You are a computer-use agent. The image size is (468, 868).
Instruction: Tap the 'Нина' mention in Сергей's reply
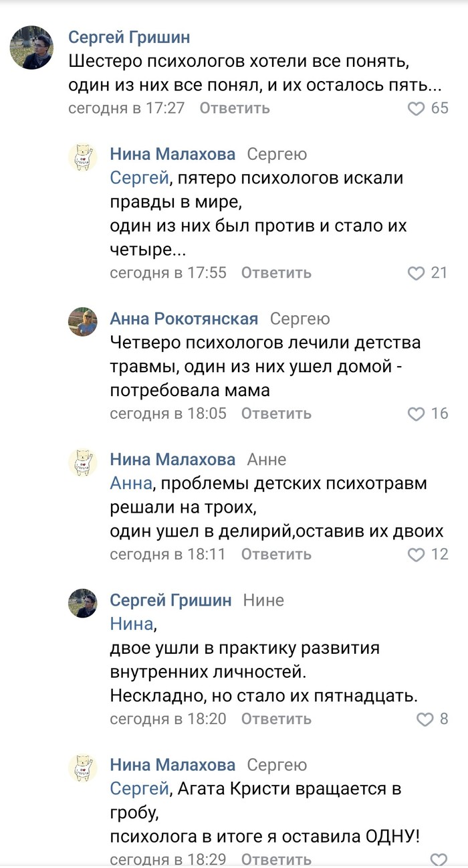tap(131, 624)
